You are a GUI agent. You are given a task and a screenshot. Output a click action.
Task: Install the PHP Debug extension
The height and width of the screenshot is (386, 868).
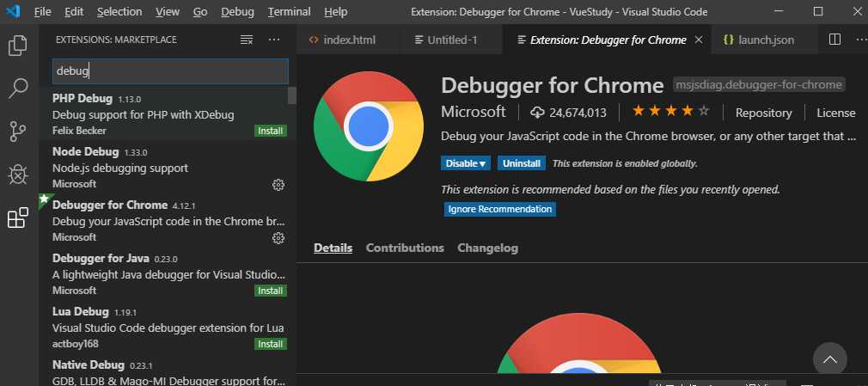click(x=271, y=132)
